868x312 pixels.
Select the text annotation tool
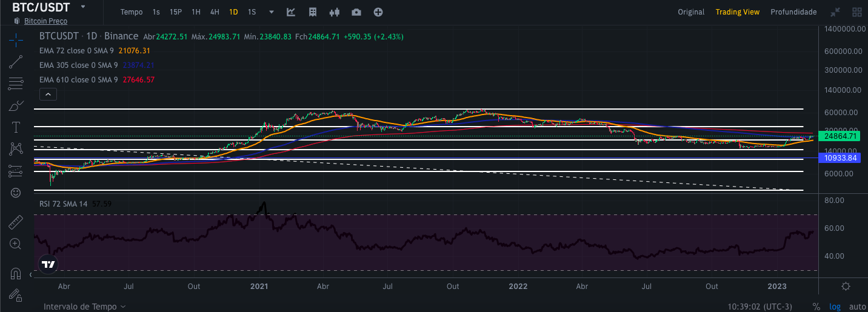coord(16,127)
